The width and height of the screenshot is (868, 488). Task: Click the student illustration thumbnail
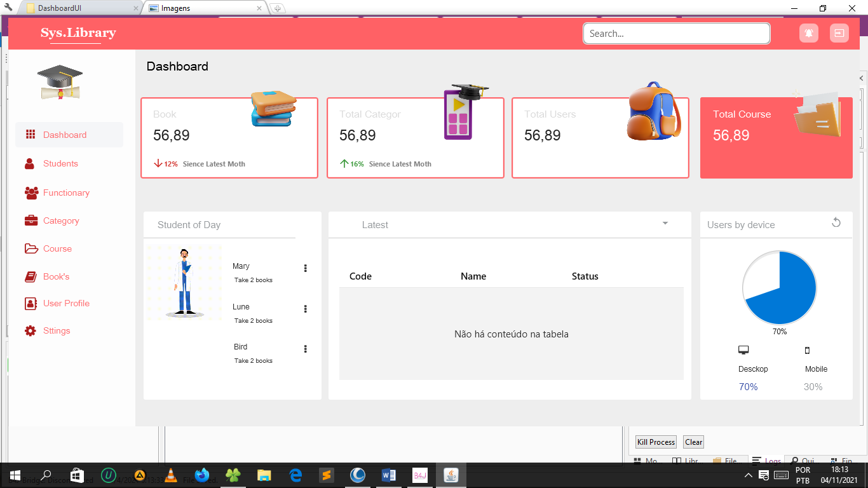[184, 281]
